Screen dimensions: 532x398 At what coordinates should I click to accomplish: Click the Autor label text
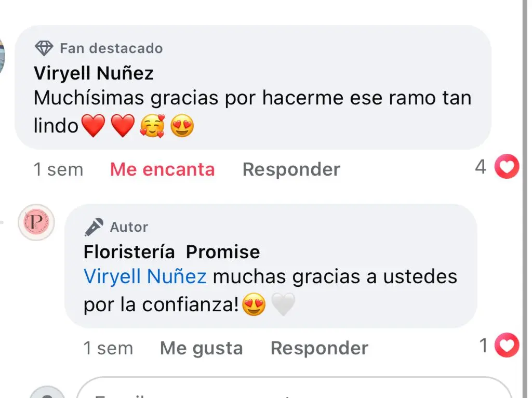(129, 227)
